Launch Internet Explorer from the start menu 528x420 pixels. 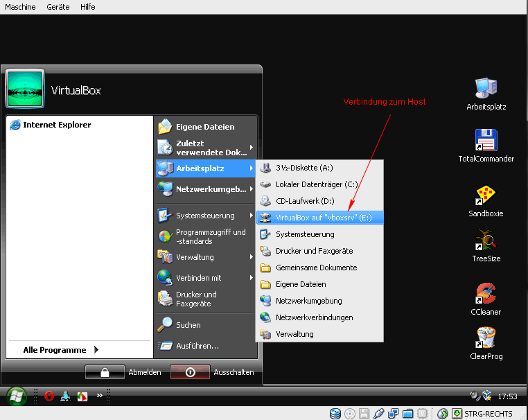click(x=57, y=125)
